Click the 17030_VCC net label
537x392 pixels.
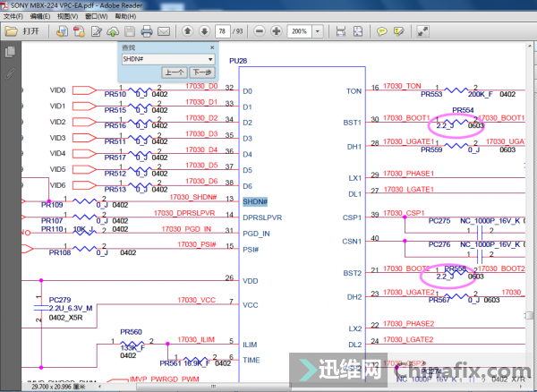[196, 300]
